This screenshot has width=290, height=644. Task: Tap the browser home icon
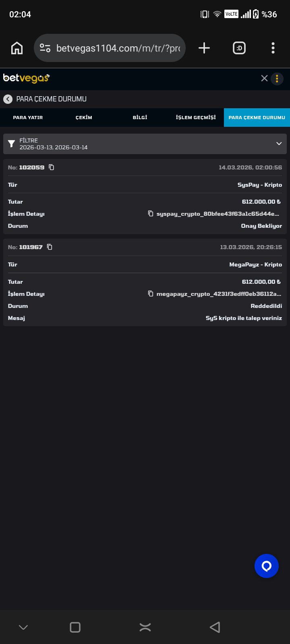click(x=17, y=48)
